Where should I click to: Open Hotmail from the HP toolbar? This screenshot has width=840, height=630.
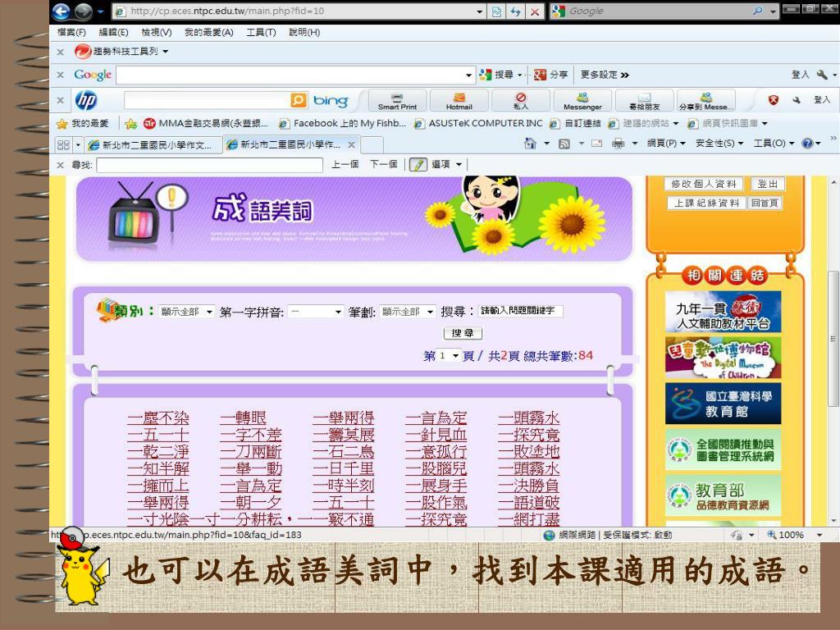[459, 101]
